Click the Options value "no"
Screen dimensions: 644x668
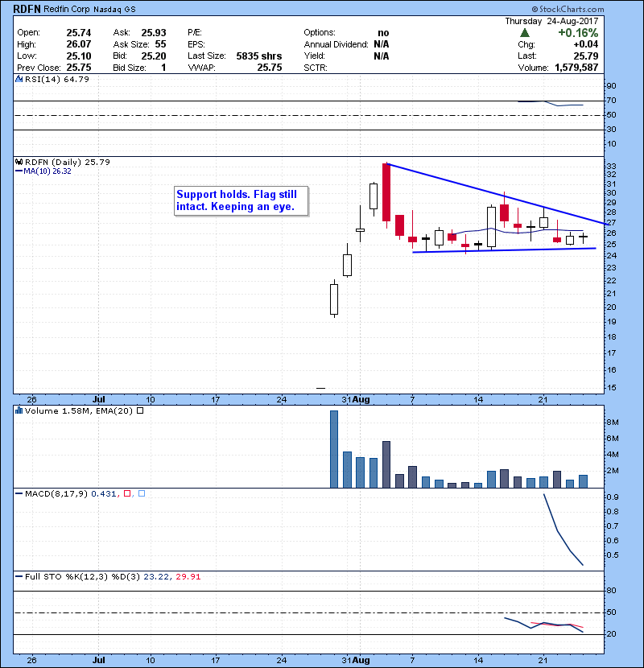click(383, 33)
